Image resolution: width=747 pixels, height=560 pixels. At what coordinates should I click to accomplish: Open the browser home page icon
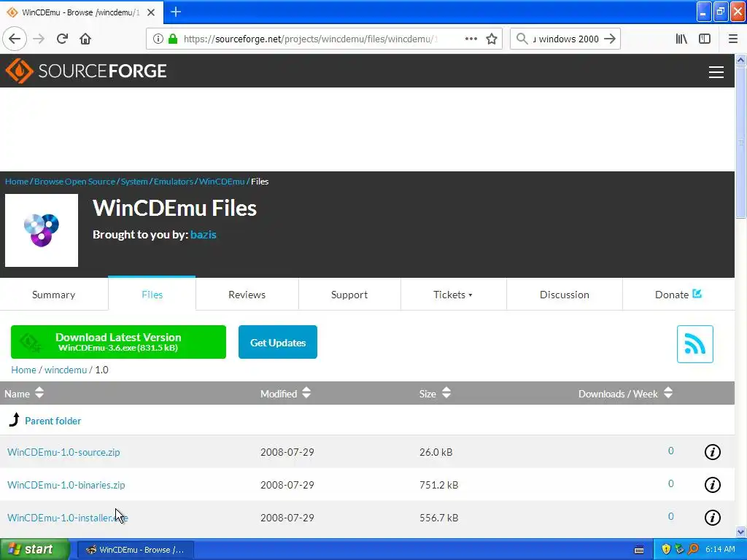pyautogui.click(x=85, y=39)
